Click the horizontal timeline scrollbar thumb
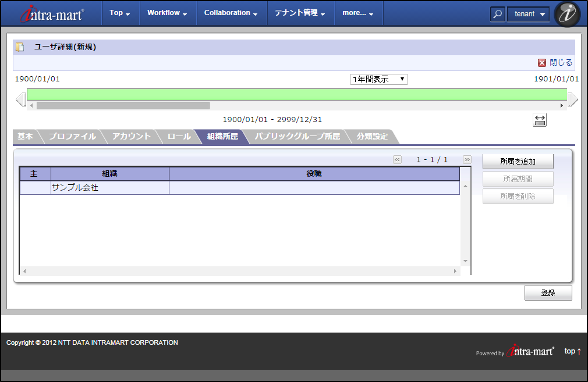The width and height of the screenshot is (588, 382). click(x=123, y=106)
